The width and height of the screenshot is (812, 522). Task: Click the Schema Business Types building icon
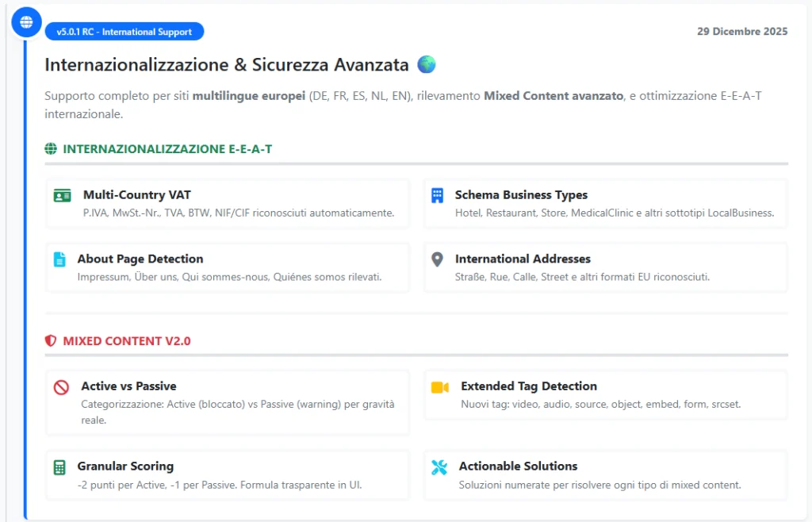point(437,195)
